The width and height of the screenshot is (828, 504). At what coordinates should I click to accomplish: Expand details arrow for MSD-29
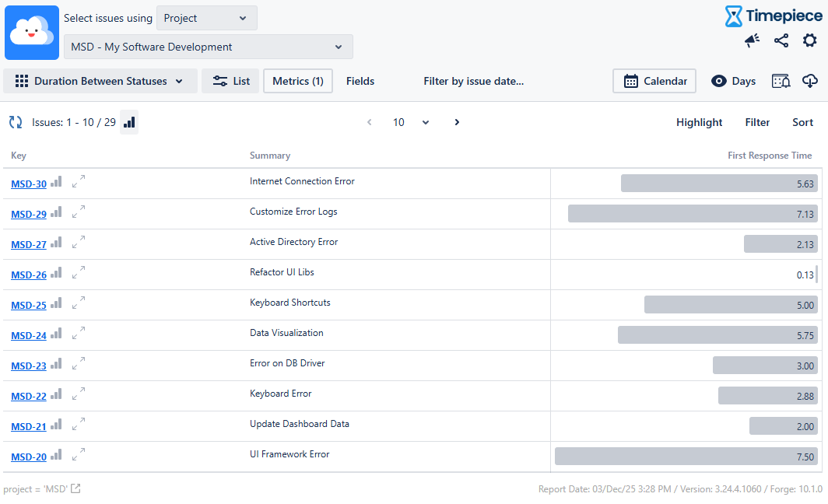pos(79,212)
